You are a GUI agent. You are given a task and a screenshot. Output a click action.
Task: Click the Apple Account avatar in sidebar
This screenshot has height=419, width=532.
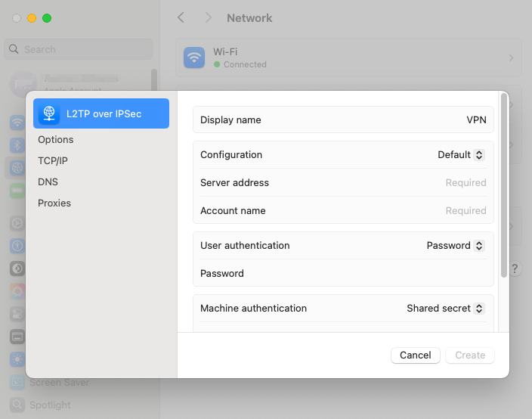tap(23, 83)
